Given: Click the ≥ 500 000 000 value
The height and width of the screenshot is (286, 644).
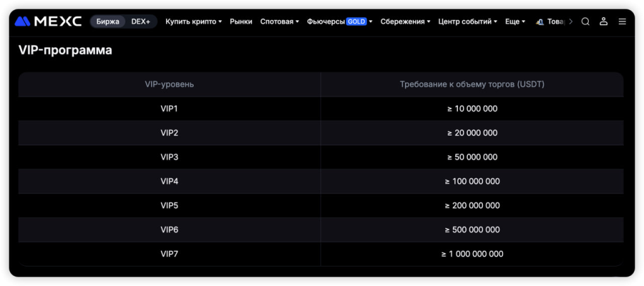Looking at the screenshot, I should pyautogui.click(x=472, y=230).
